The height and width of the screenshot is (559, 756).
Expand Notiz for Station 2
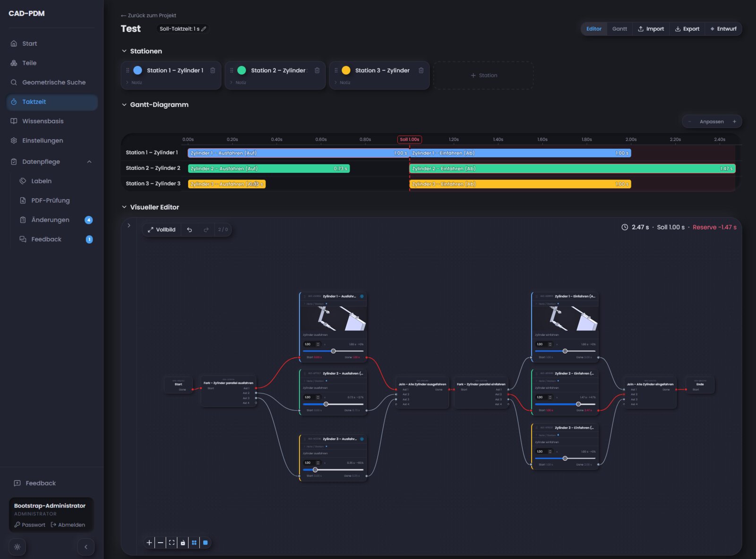coord(238,82)
